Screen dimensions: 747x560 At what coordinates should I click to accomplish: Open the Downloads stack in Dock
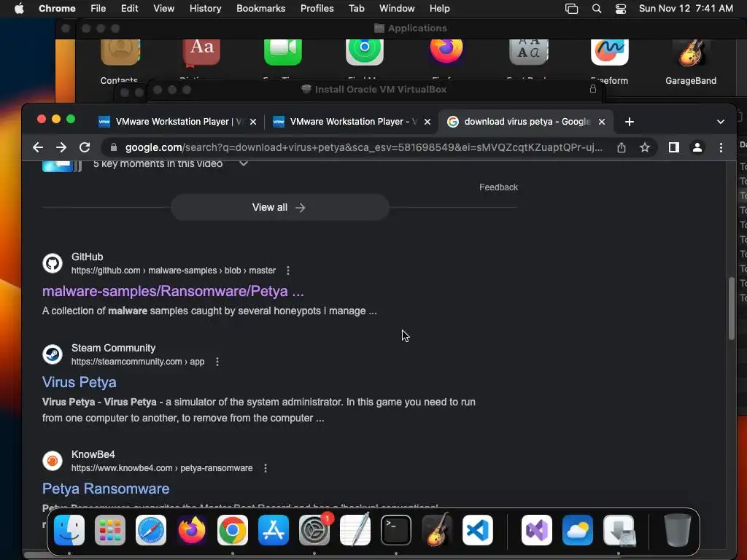pyautogui.click(x=619, y=530)
